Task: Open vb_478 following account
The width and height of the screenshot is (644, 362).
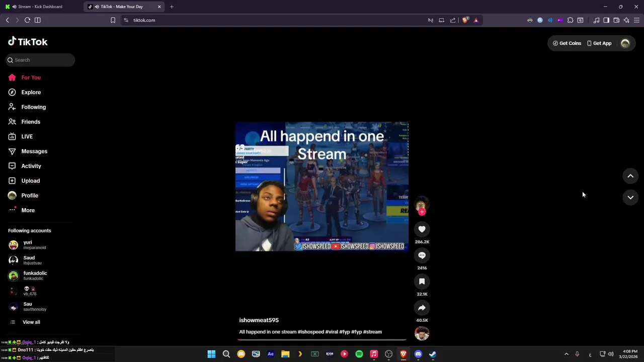Action: 23,291
